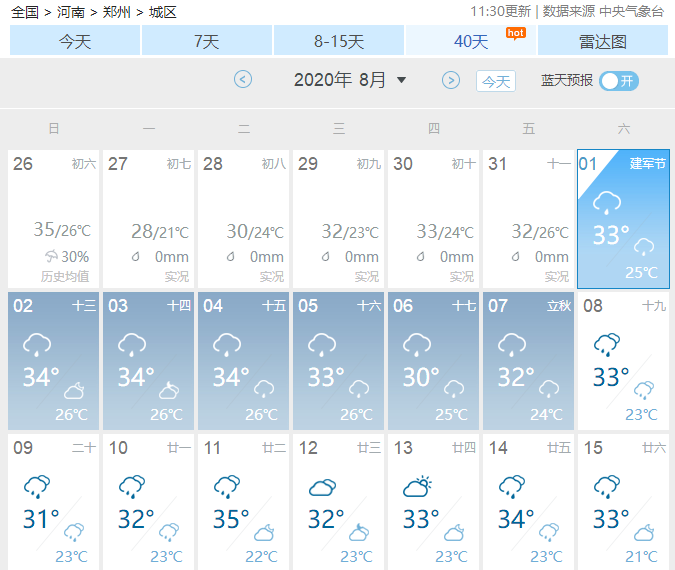Go to previous month arrow
The image size is (675, 570).
243,80
